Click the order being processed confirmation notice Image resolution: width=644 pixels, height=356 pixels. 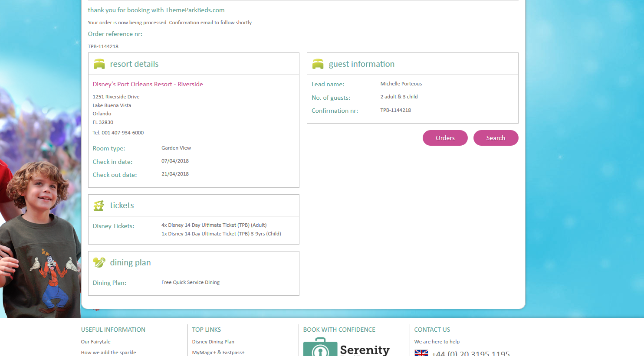click(170, 23)
